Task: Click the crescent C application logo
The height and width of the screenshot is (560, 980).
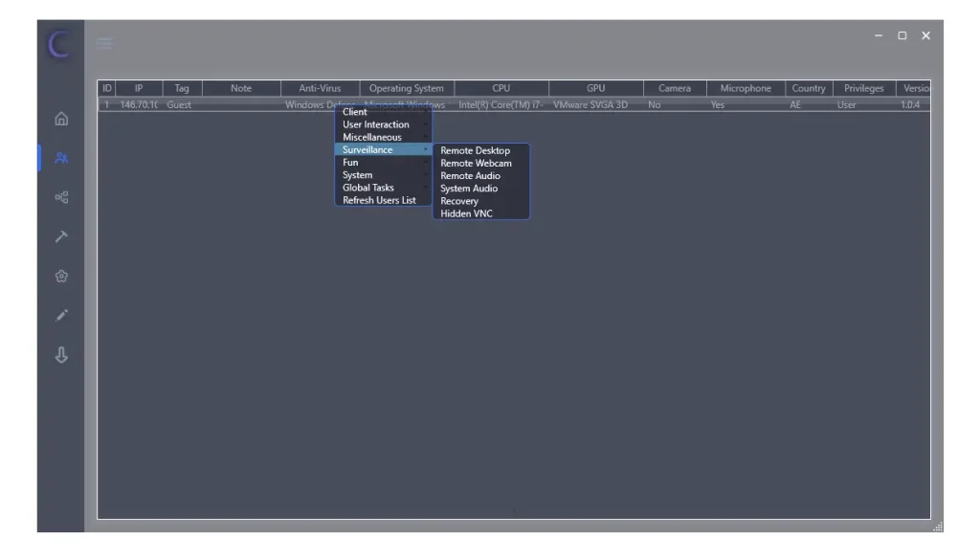Action: click(59, 44)
